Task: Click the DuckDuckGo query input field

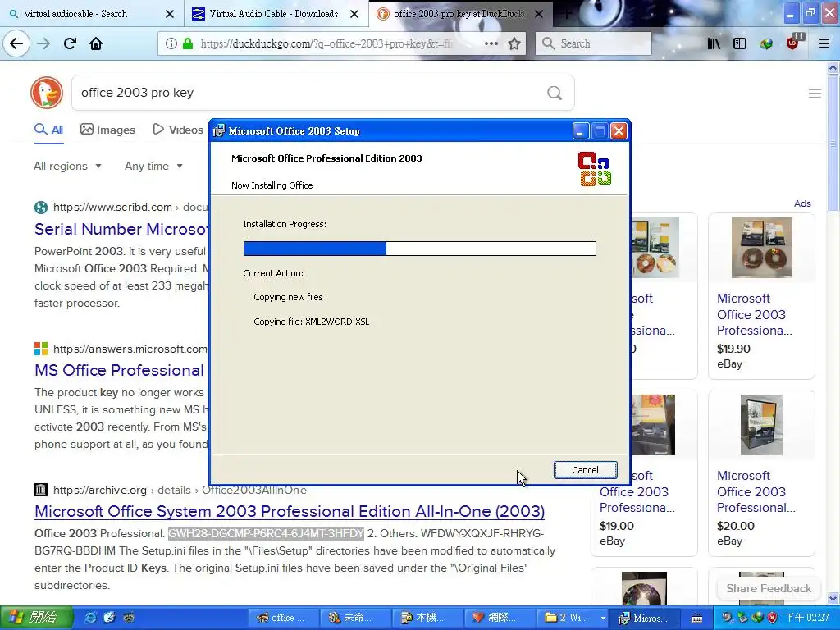Action: [x=311, y=93]
